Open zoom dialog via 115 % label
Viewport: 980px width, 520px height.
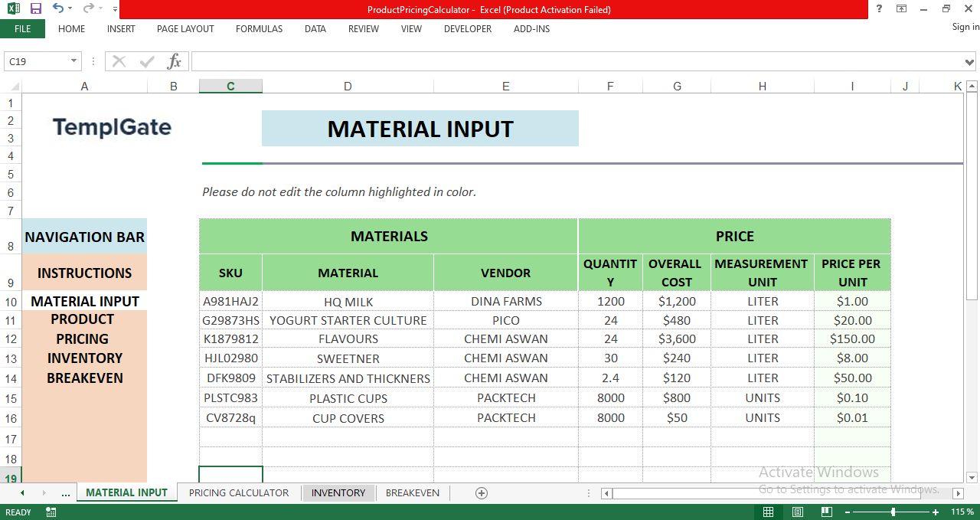pyautogui.click(x=962, y=512)
